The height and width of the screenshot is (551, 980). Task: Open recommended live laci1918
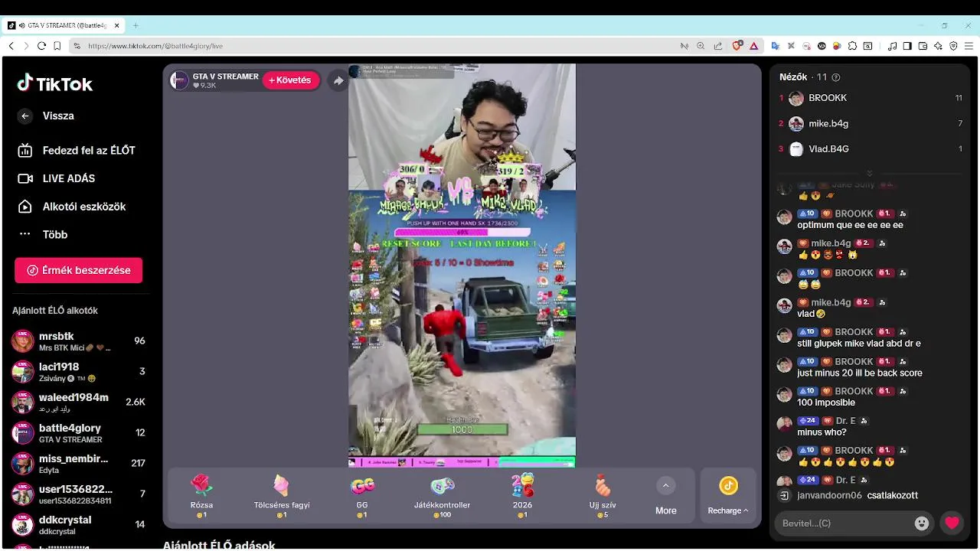tap(78, 372)
